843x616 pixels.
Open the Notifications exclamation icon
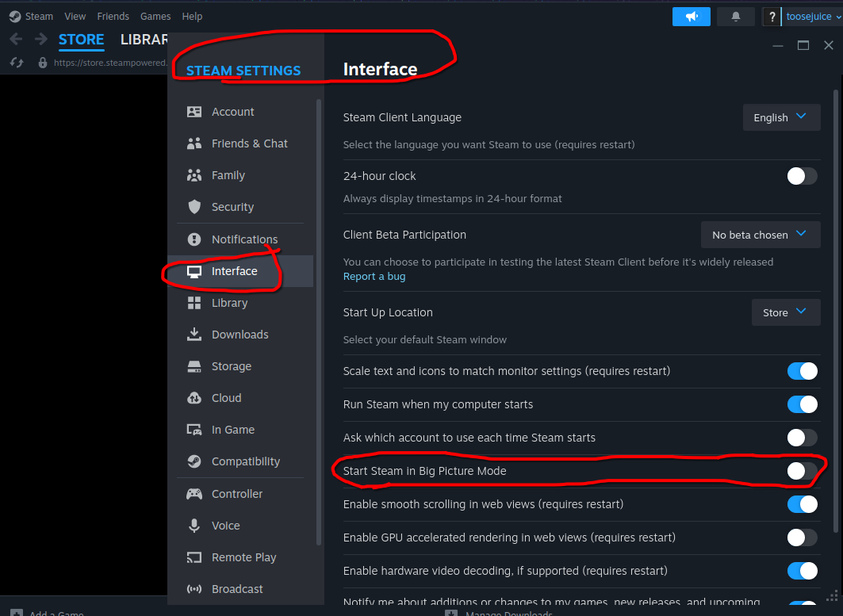tap(194, 239)
